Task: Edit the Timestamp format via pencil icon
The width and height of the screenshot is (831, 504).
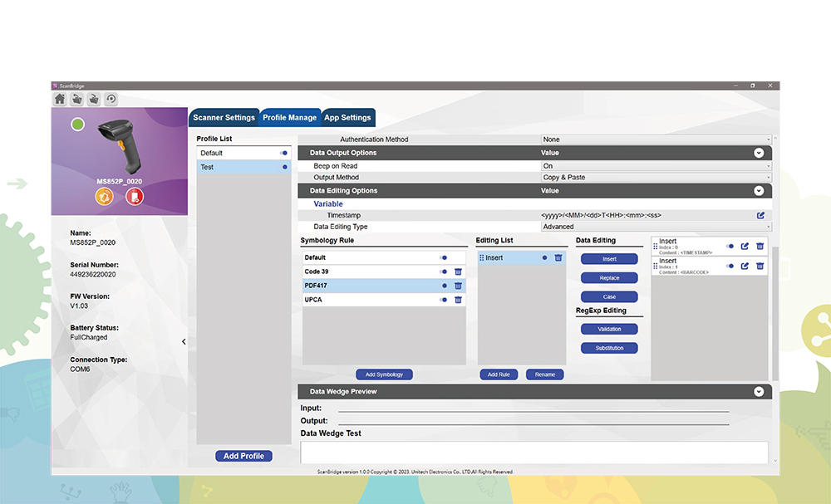Action: (x=760, y=214)
